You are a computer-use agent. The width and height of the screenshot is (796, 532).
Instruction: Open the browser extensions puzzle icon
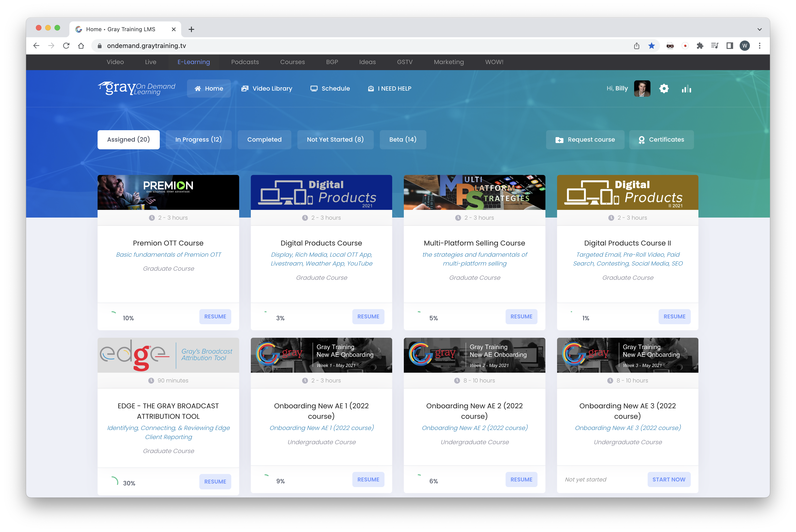click(x=700, y=46)
